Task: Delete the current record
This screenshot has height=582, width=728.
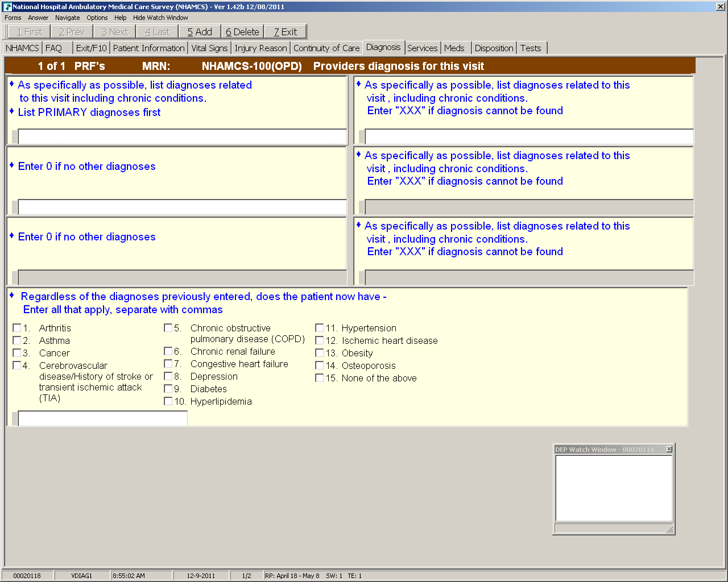Action: (x=242, y=32)
